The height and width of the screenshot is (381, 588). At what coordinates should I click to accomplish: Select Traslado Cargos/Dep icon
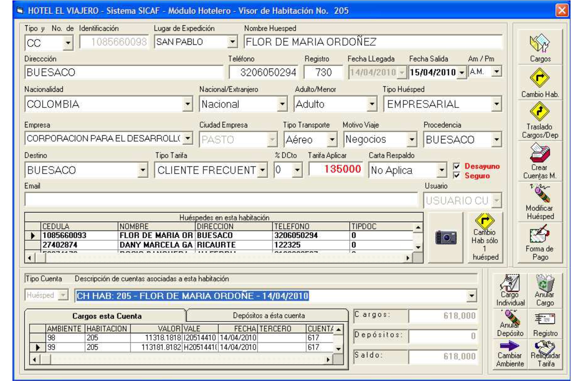[539, 112]
